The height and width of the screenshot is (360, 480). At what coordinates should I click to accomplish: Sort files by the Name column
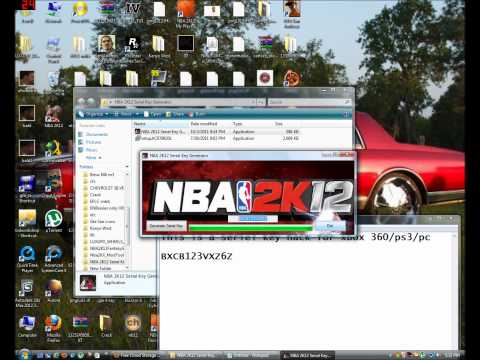(161, 124)
